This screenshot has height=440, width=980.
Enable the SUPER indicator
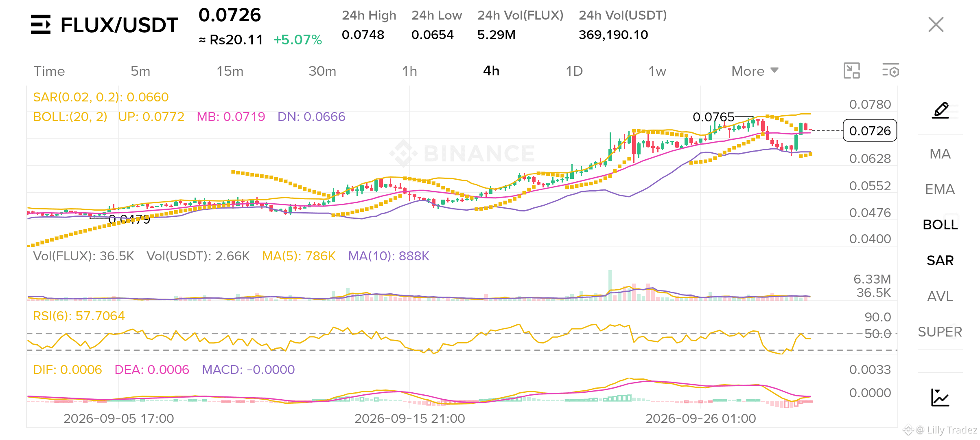coord(940,332)
